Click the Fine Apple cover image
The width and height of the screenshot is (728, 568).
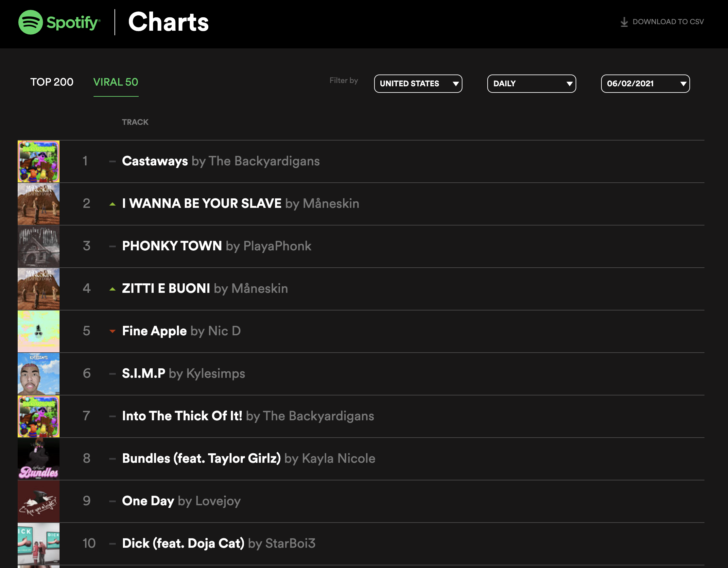click(39, 331)
